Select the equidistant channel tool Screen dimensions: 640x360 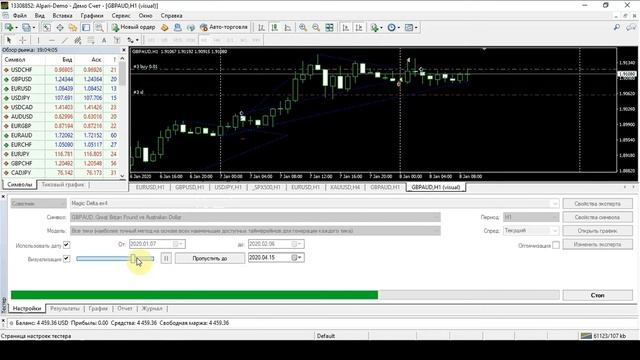point(78,40)
